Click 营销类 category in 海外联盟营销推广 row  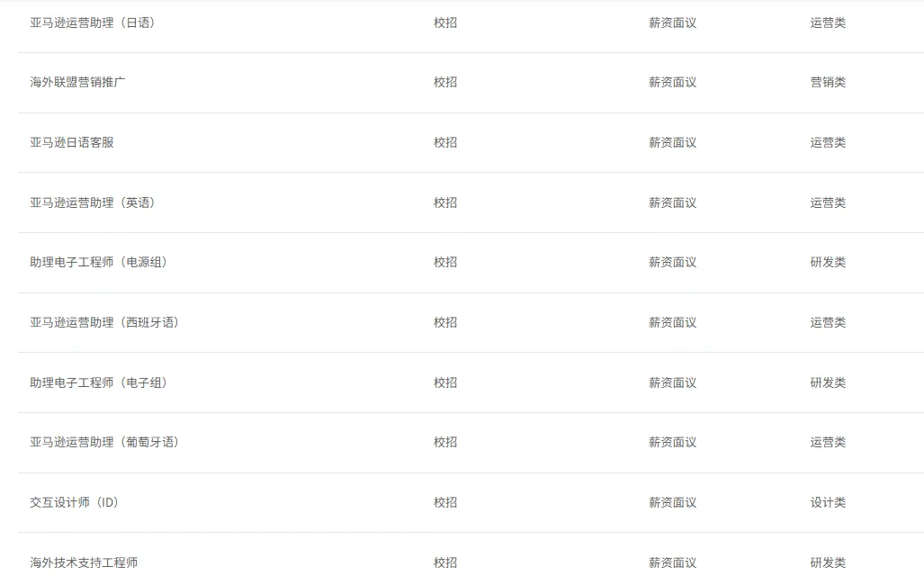click(828, 83)
